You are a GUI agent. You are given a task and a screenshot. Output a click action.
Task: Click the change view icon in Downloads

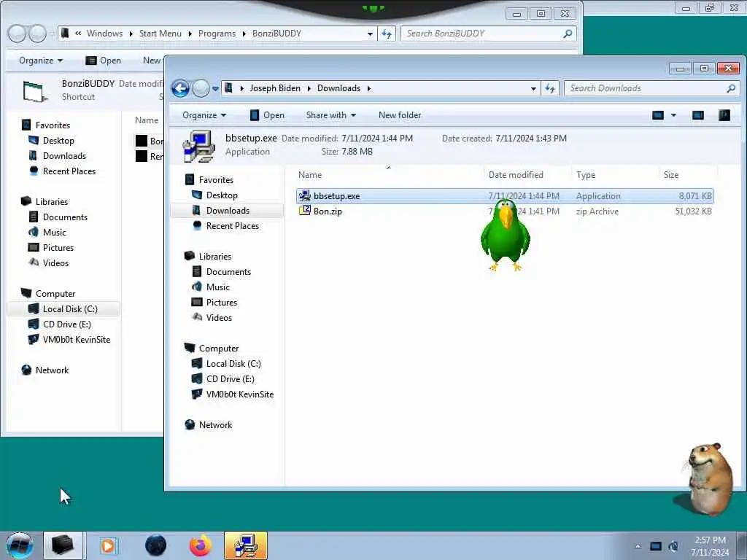click(658, 115)
